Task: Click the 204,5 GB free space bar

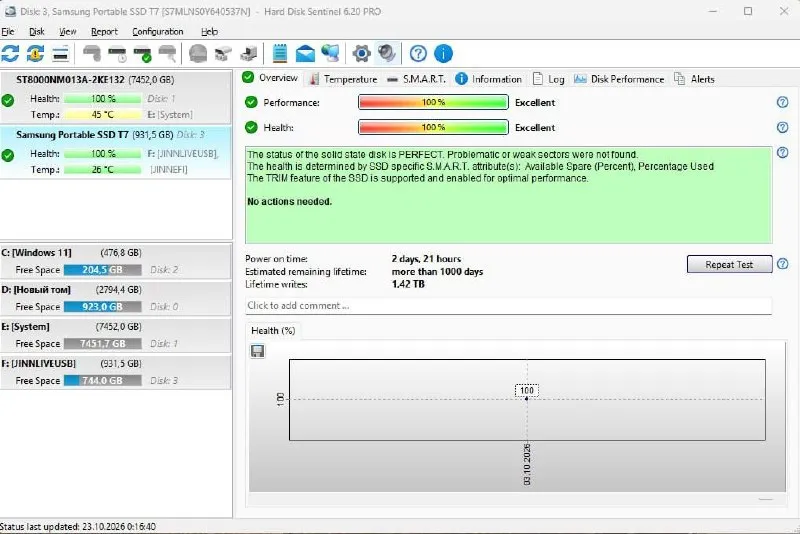Action: 103,270
